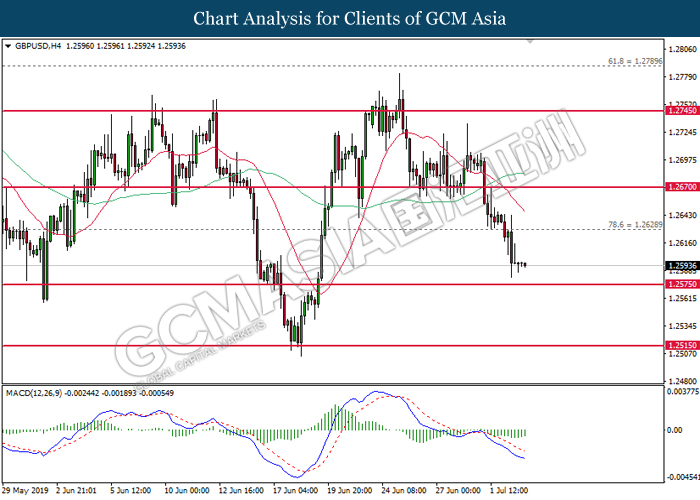This screenshot has width=700, height=500.
Task: Select the 1.28060 price axis value
Action: [682, 49]
